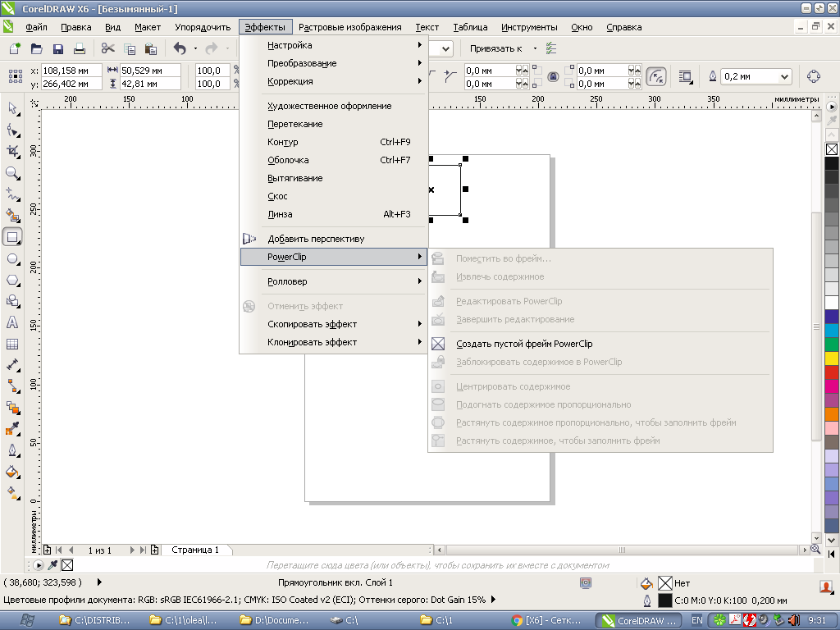
Task: Open the Растровые изображения menu
Action: (x=349, y=27)
